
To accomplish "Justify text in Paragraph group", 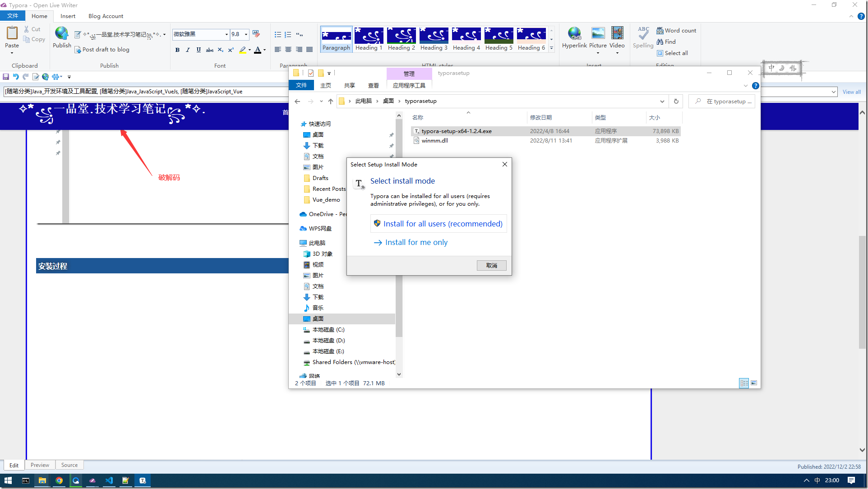I will click(x=309, y=50).
